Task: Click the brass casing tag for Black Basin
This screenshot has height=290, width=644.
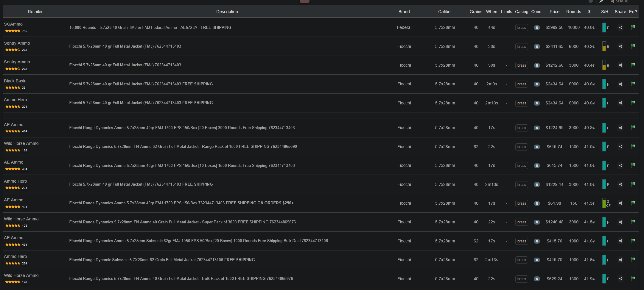Action: (522, 84)
